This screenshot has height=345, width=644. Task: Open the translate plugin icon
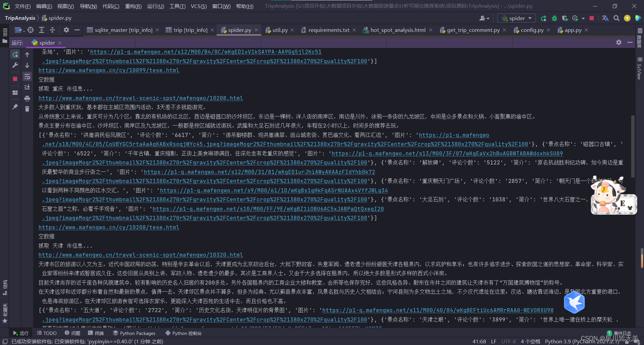[605, 18]
